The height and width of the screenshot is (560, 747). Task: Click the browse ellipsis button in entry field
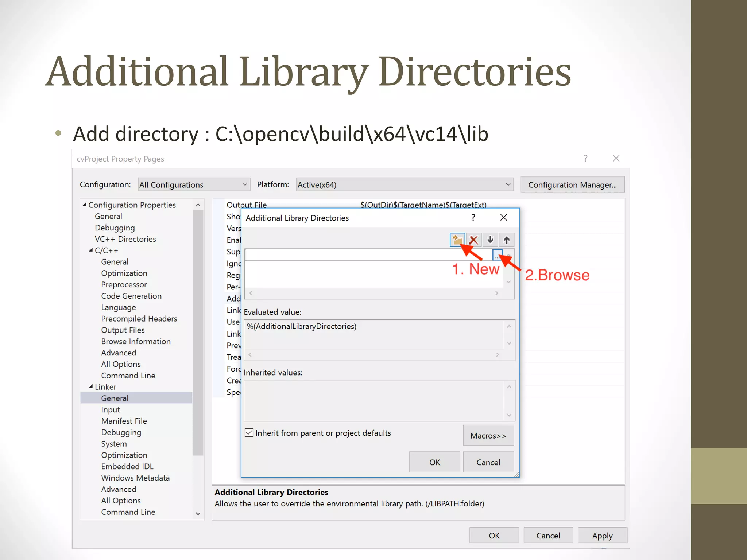pyautogui.click(x=497, y=255)
